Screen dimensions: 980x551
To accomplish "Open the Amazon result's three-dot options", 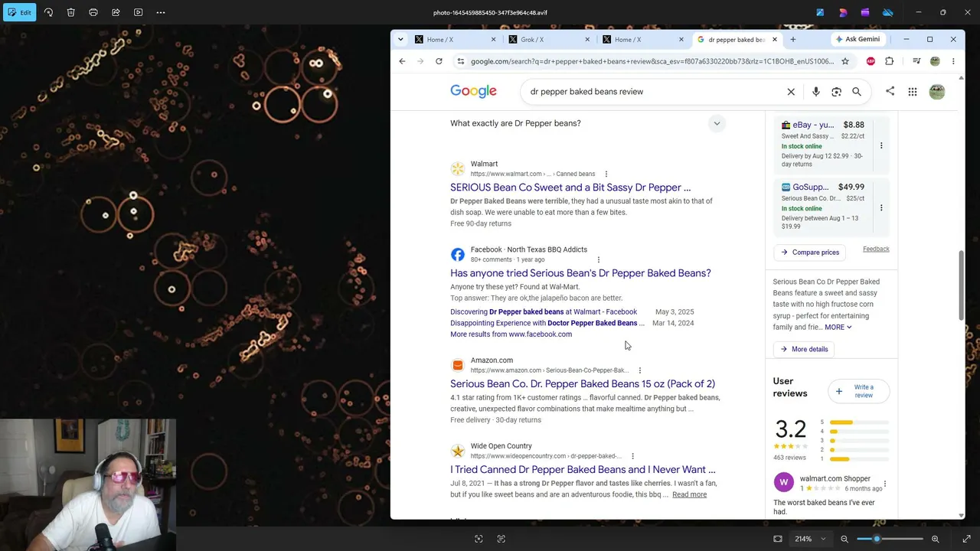I will point(639,370).
